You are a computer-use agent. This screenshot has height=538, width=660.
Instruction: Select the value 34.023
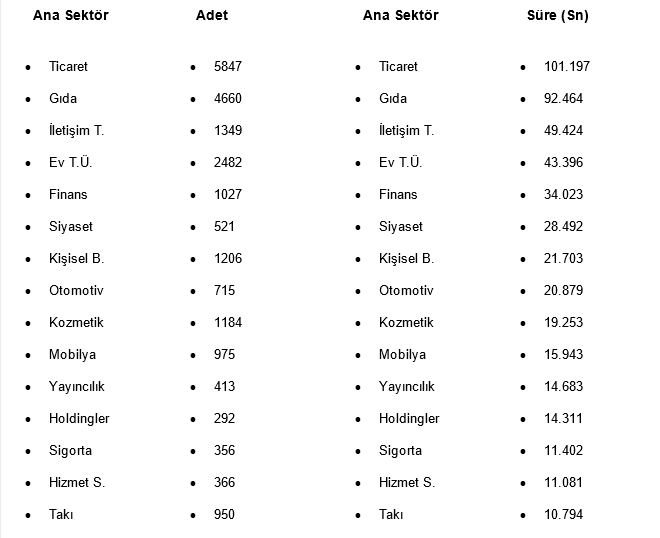tap(564, 194)
